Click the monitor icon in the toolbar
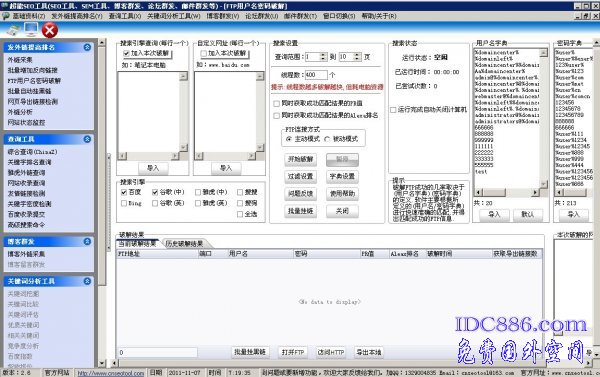Viewport: 600px width, 377px height. point(31,30)
